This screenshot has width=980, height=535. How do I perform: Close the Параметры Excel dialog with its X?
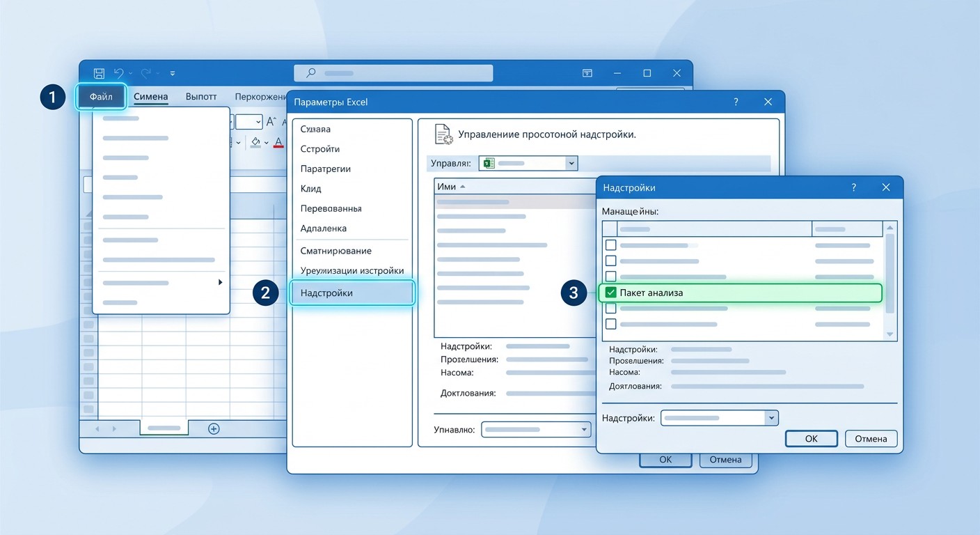768,102
